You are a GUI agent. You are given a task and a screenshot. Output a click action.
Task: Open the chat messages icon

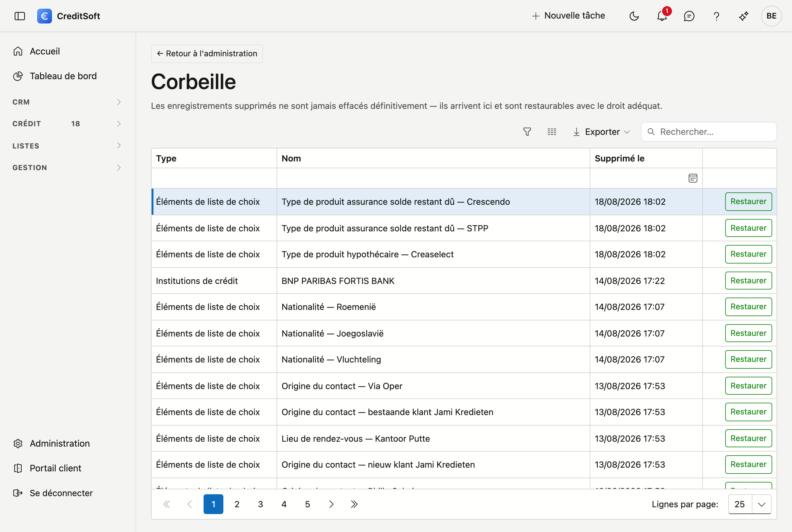click(689, 16)
